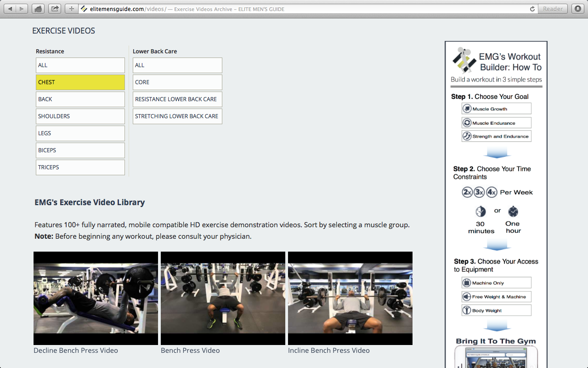Open the Decline Bench Press video thumbnail
Image resolution: width=588 pixels, height=368 pixels.
click(x=95, y=298)
